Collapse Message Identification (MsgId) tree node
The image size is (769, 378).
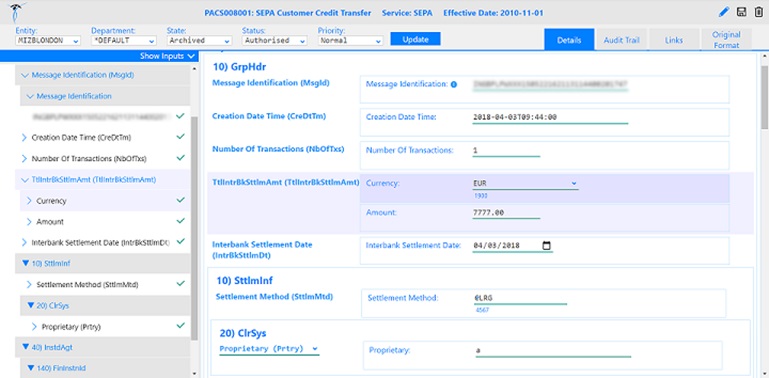click(25, 76)
